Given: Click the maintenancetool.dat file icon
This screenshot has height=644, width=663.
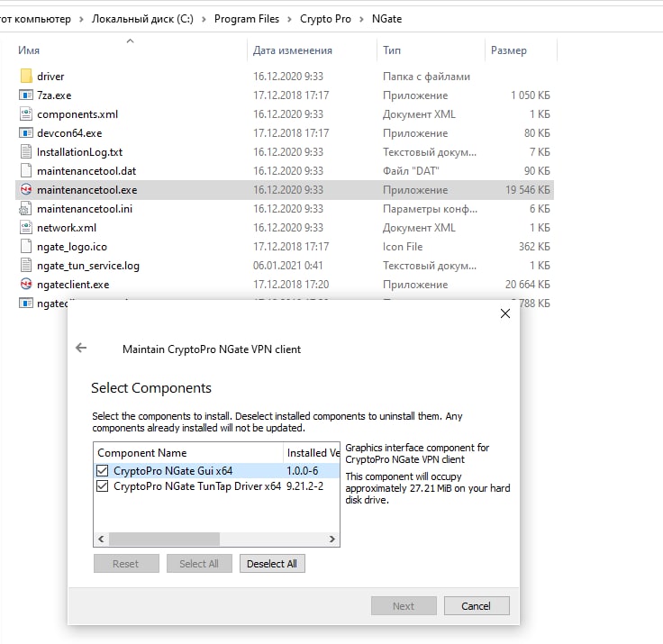Looking at the screenshot, I should [26, 171].
